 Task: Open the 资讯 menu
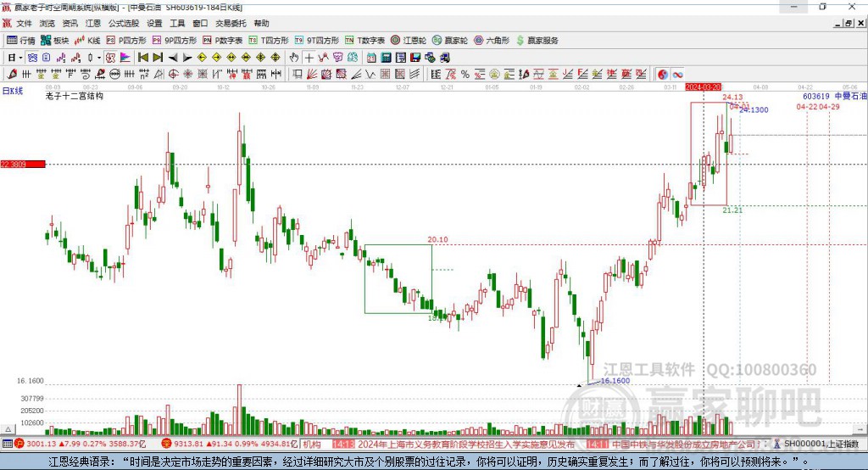point(70,23)
